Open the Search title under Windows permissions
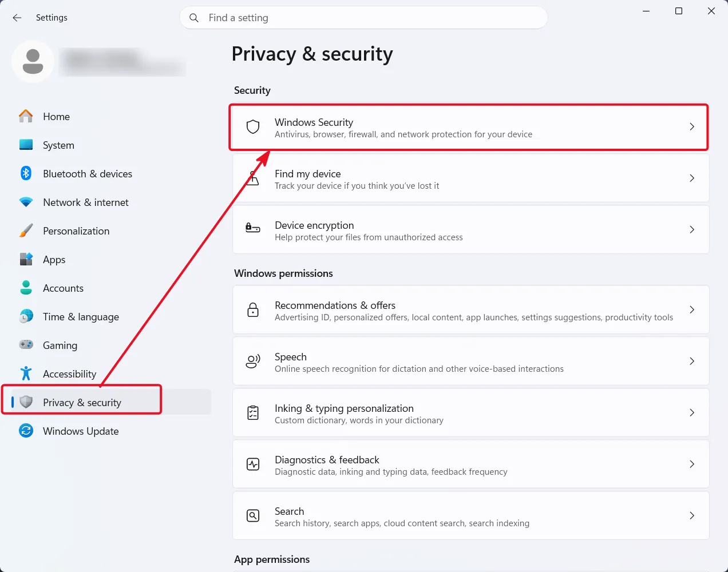The image size is (728, 572). (289, 511)
